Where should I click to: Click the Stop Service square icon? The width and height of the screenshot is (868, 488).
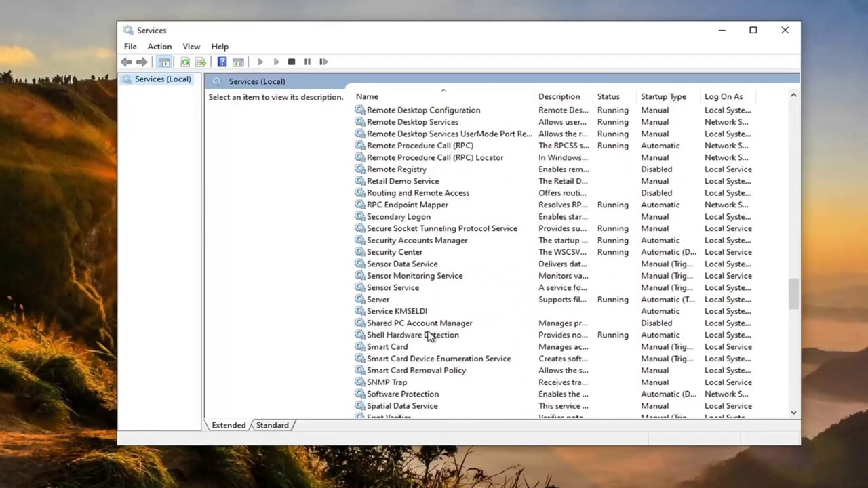click(292, 62)
